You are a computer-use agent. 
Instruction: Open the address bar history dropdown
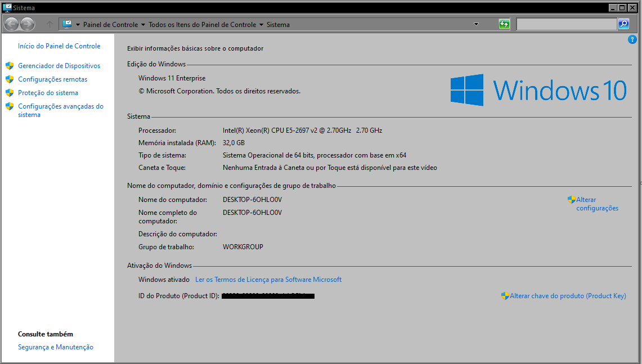click(476, 24)
